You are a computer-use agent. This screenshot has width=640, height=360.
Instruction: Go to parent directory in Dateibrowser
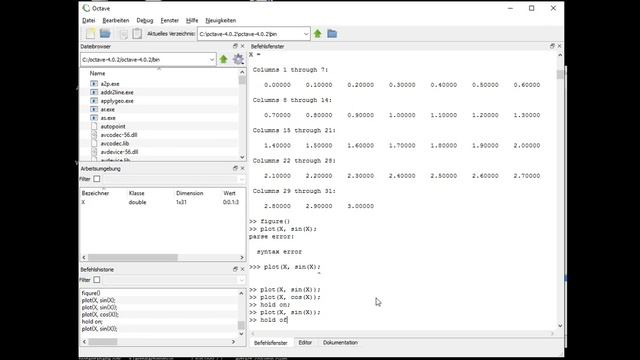[223, 60]
